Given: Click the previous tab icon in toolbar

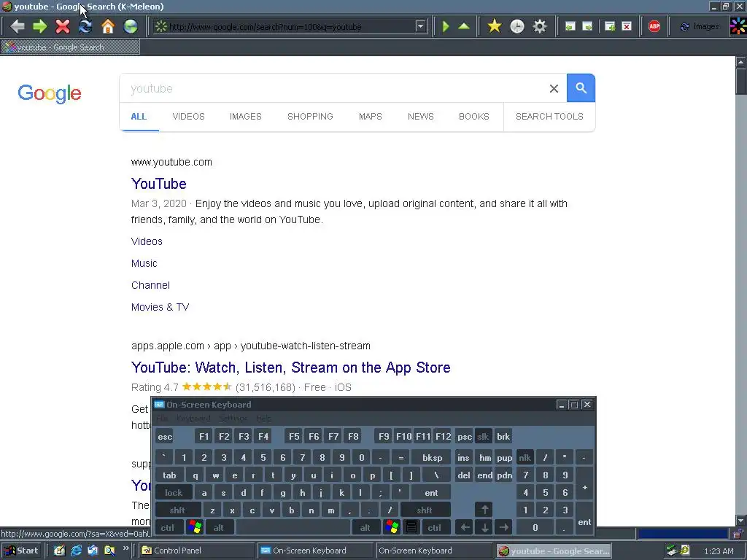Looking at the screenshot, I should 570,26.
